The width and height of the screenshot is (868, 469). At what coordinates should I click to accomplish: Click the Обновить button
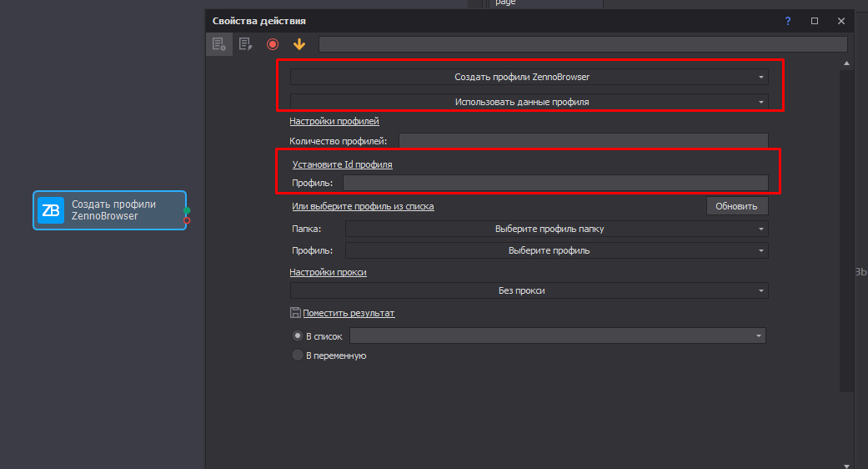tap(737, 206)
